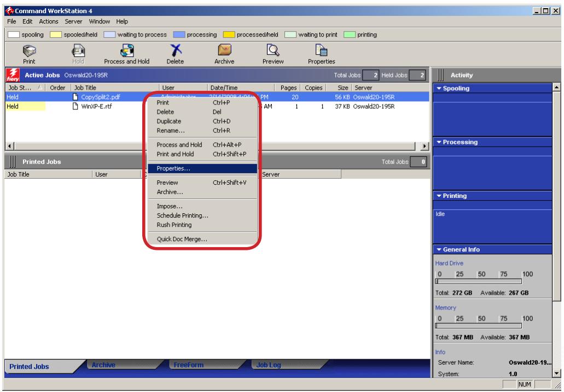Choose Preview in the context menu
564x392 pixels.
coord(202,183)
